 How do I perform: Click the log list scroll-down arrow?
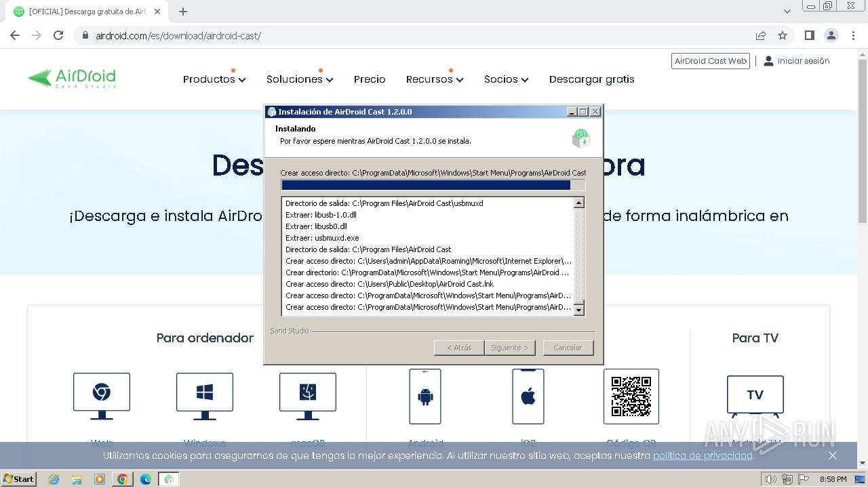pyautogui.click(x=578, y=310)
